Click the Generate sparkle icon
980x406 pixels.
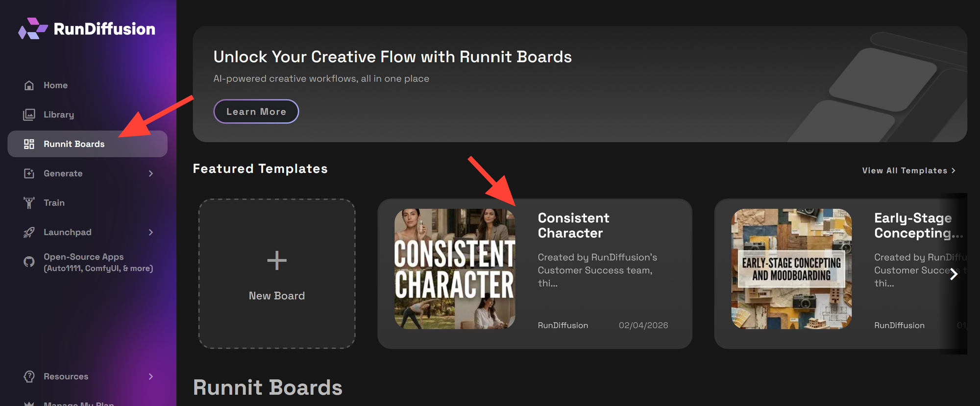pos(29,173)
